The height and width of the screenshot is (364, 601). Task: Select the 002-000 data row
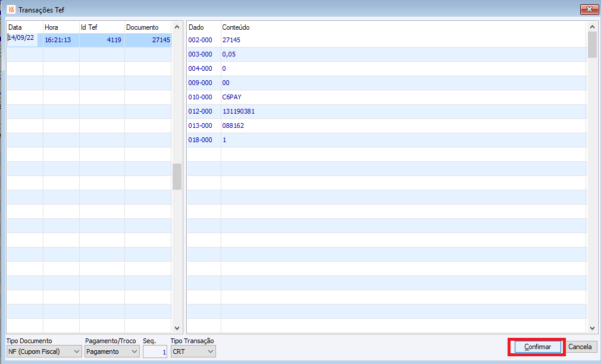387,40
